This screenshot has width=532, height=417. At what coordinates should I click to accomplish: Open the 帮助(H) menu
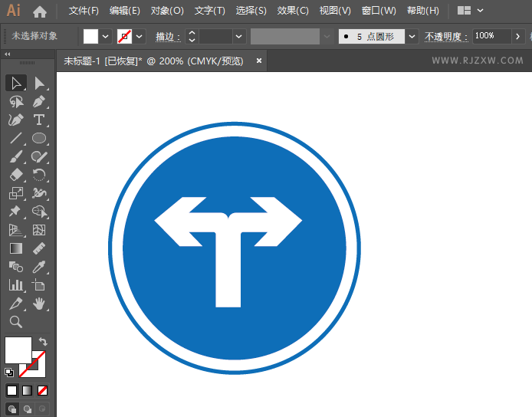click(422, 11)
